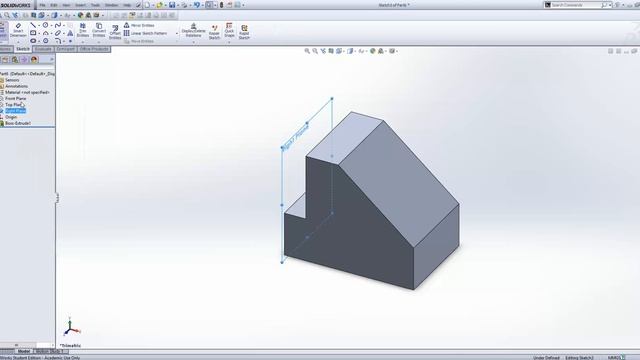Image resolution: width=640 pixels, height=360 pixels.
Task: Switch to the Sketch ribbon tab
Action: click(23, 49)
